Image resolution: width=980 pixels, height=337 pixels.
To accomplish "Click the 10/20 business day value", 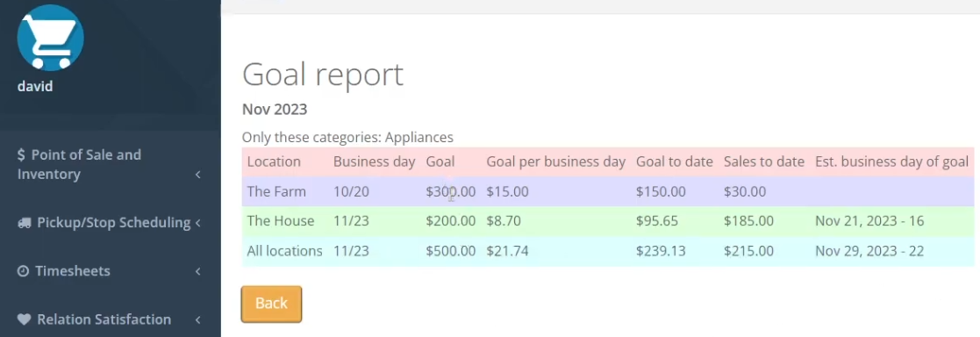I will tap(351, 192).
